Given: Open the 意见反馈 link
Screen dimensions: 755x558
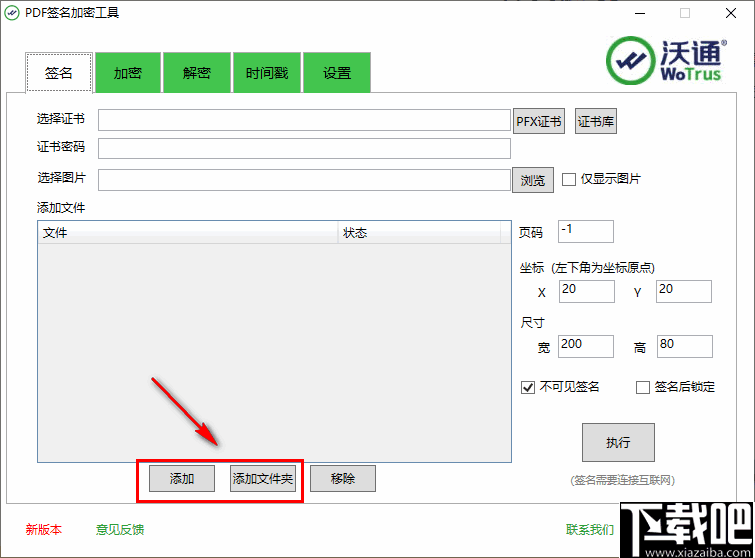Looking at the screenshot, I should tap(120, 530).
